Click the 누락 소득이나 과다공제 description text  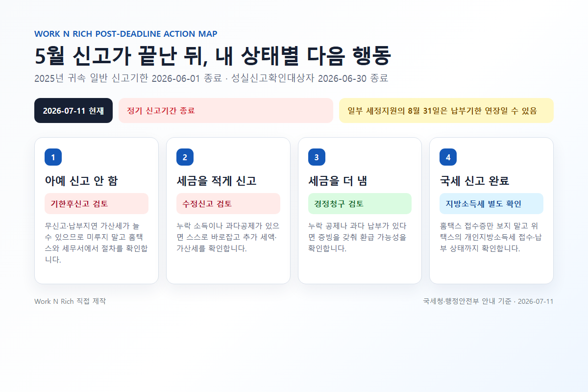click(228, 237)
